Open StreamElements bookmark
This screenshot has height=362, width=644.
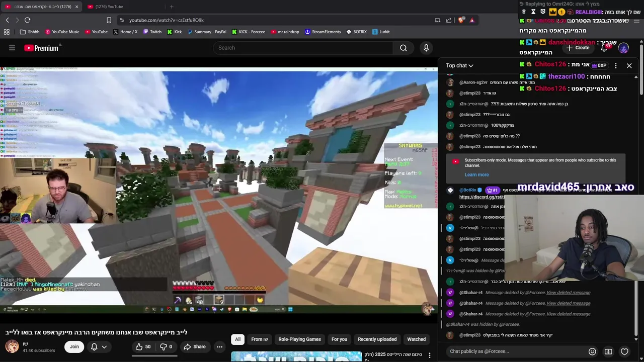click(x=323, y=32)
